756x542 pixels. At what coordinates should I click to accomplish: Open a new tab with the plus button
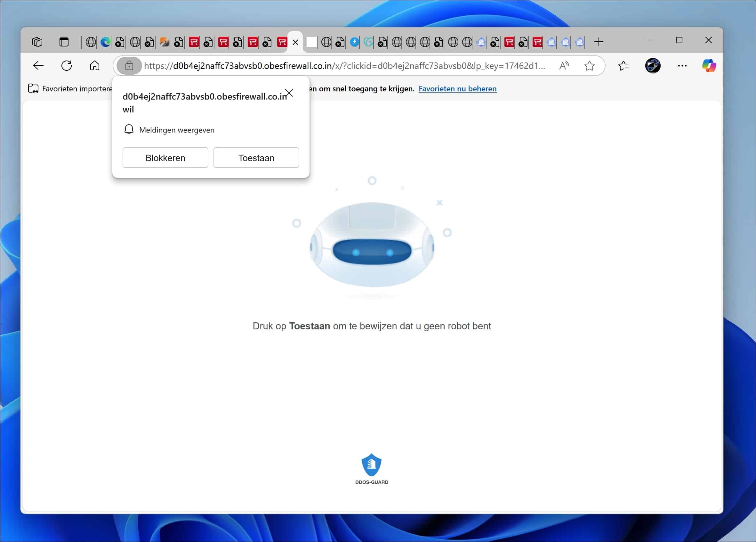[x=599, y=42]
